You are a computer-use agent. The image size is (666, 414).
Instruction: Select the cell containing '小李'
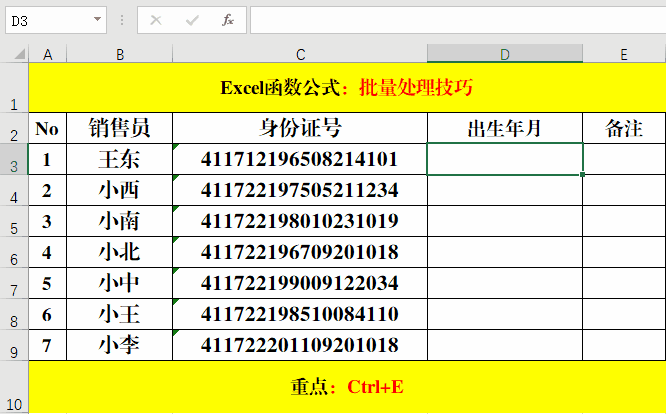click(120, 345)
